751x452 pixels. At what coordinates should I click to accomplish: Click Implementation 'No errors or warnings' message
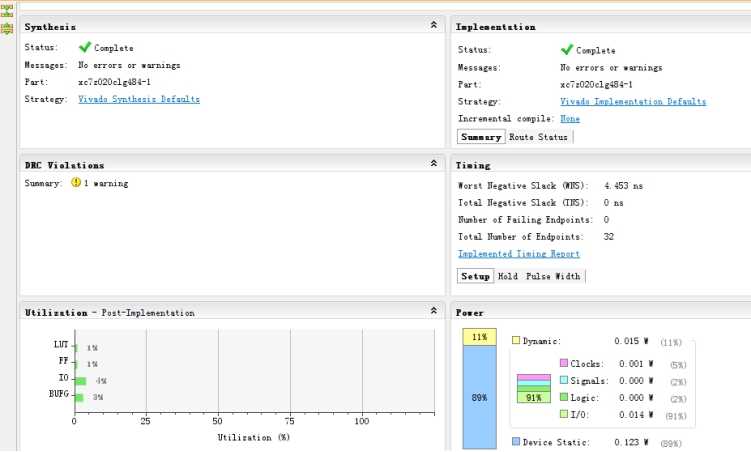(611, 68)
